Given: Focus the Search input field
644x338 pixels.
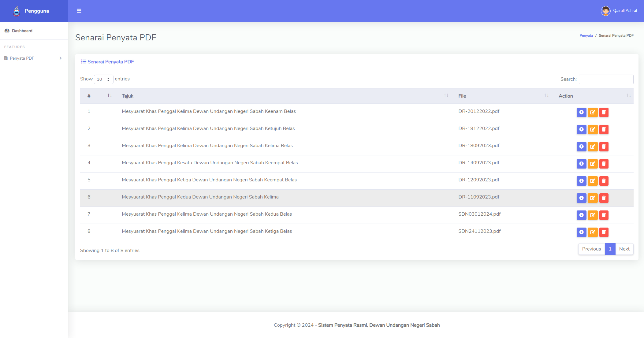Looking at the screenshot, I should point(606,79).
